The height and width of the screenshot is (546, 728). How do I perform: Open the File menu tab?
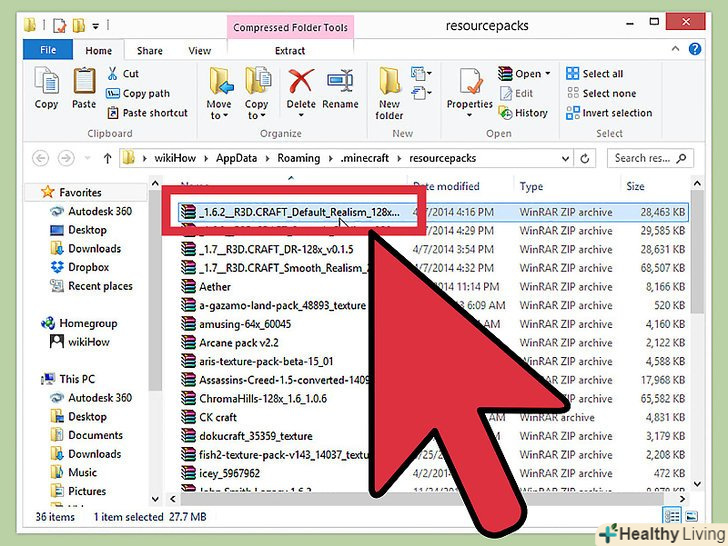[x=48, y=50]
